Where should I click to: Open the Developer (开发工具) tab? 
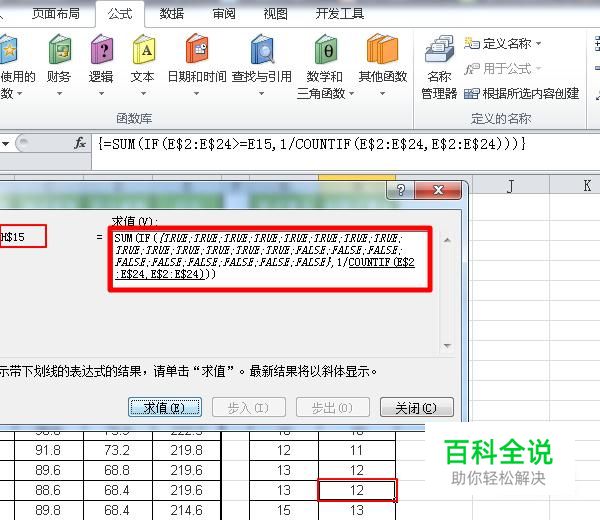coord(339,14)
